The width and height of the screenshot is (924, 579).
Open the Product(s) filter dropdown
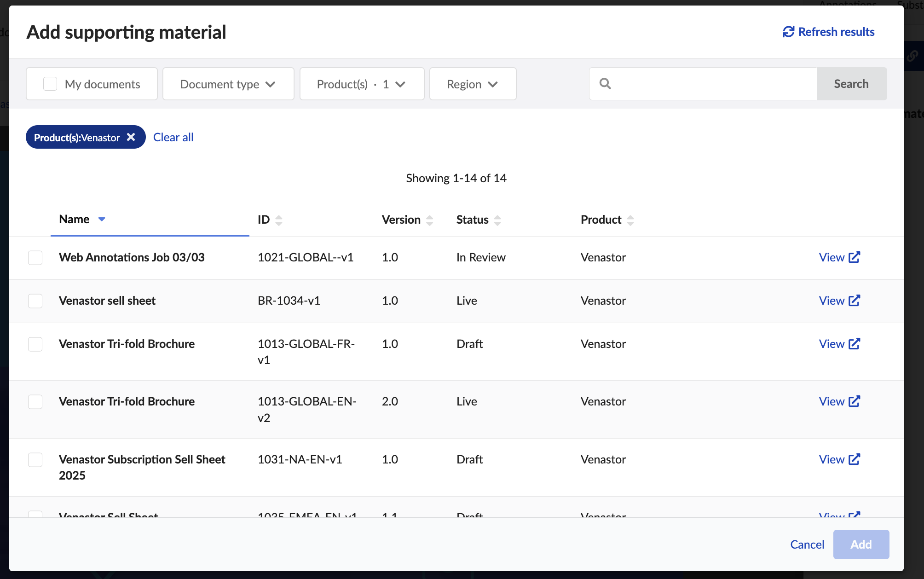(362, 84)
